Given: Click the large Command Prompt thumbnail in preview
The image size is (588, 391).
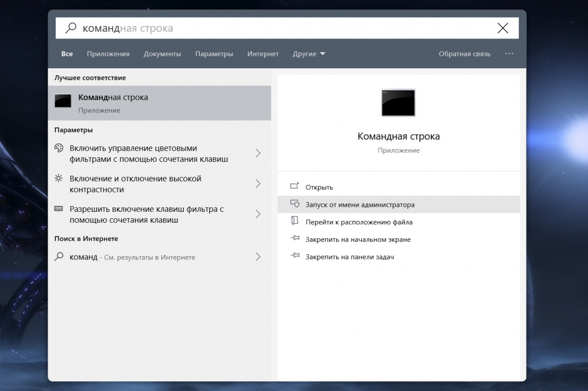Looking at the screenshot, I should [x=399, y=103].
